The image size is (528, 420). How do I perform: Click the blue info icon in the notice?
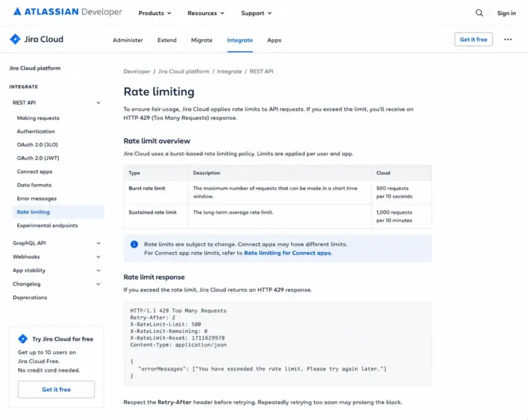[134, 245]
